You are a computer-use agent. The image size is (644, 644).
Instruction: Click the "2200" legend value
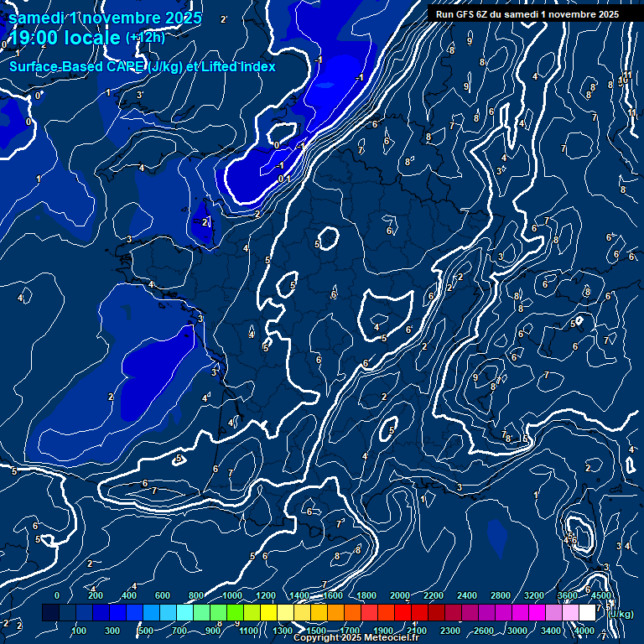[434, 595]
